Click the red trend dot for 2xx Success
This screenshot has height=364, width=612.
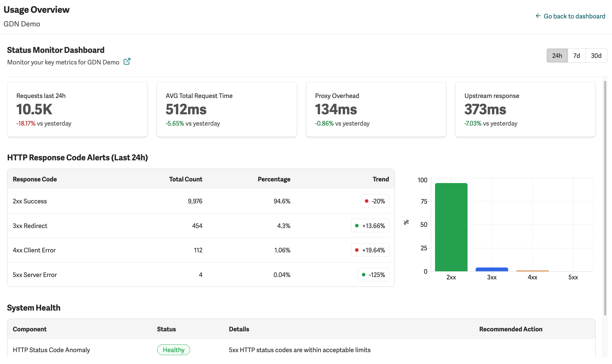click(366, 201)
